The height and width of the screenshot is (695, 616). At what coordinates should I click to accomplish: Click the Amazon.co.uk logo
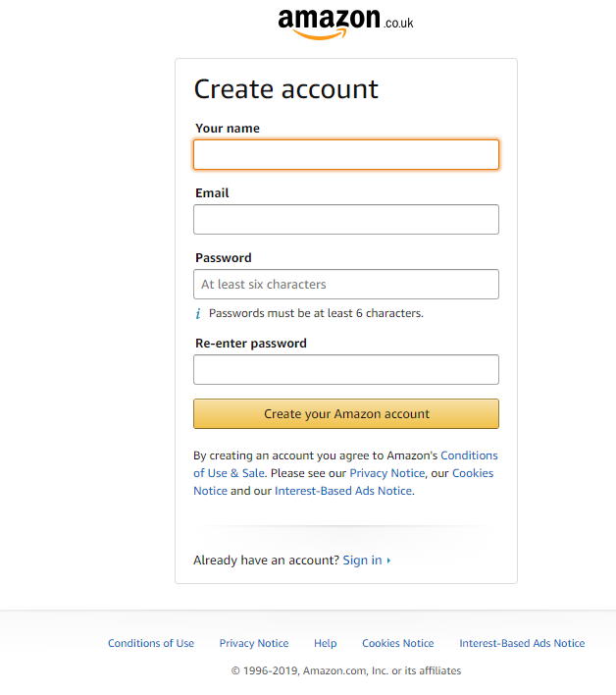click(345, 24)
